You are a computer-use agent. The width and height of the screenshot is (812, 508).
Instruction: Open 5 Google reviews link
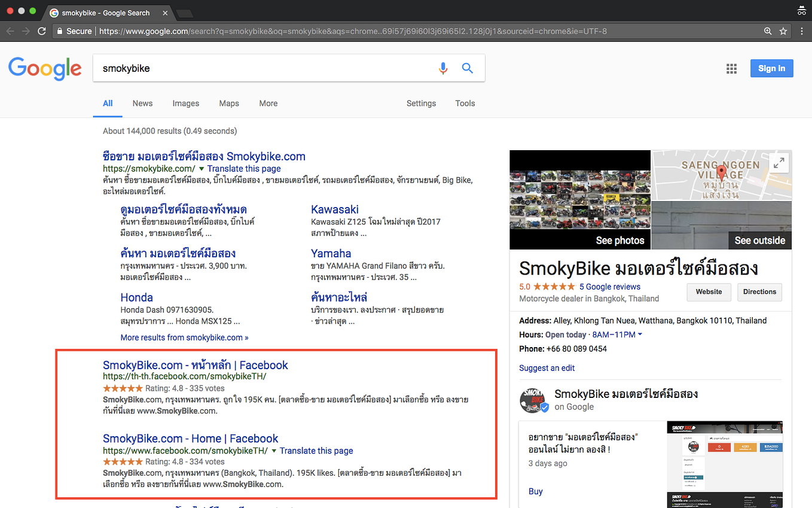click(x=610, y=287)
